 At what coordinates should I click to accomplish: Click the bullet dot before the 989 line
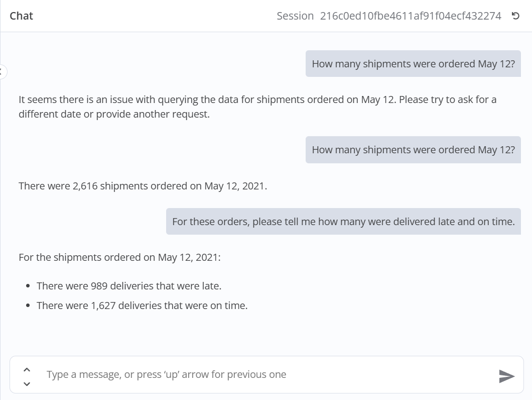(28, 286)
